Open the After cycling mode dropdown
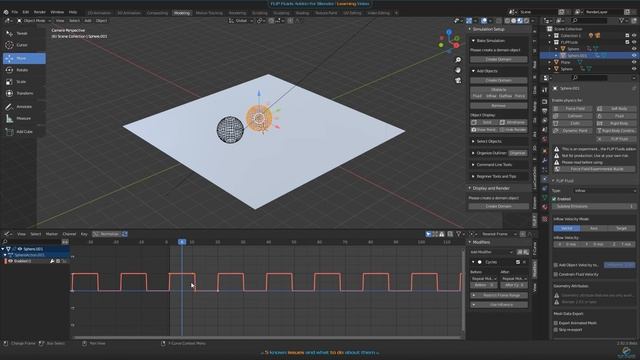This screenshot has width=640, height=360. pyautogui.click(x=513, y=279)
